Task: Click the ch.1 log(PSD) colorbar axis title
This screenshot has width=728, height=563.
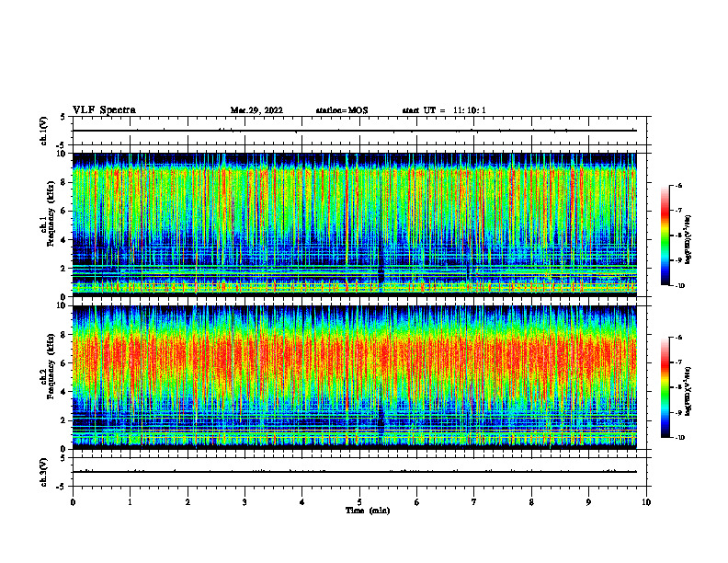Action: pyautogui.click(x=688, y=239)
